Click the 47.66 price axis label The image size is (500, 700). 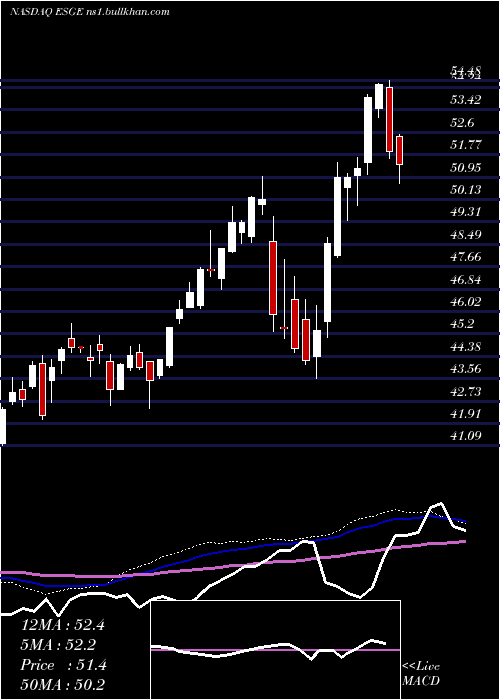tap(466, 257)
